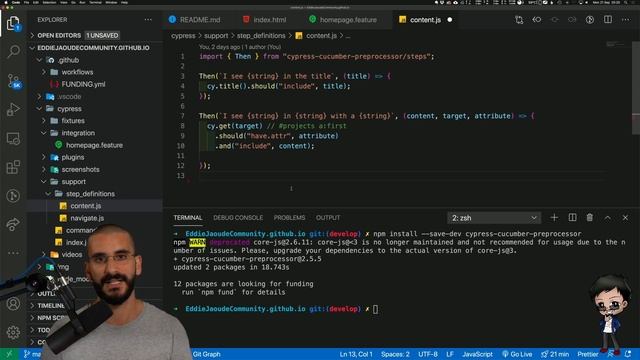This screenshot has width=640, height=360.
Task: Click the compare changes editor icon
Action: (x=519, y=20)
